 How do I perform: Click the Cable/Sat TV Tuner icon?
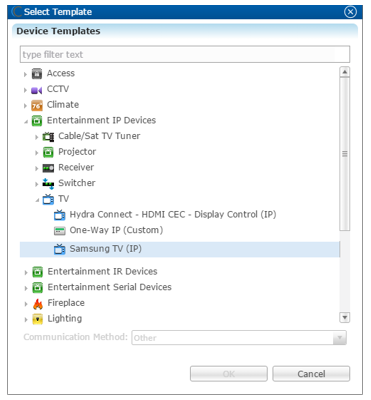click(48, 137)
